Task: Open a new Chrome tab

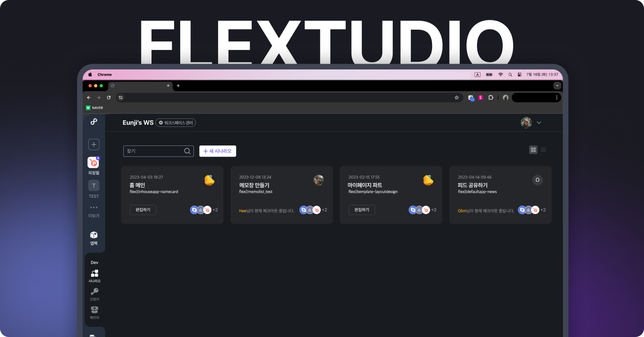Action: 178,85
